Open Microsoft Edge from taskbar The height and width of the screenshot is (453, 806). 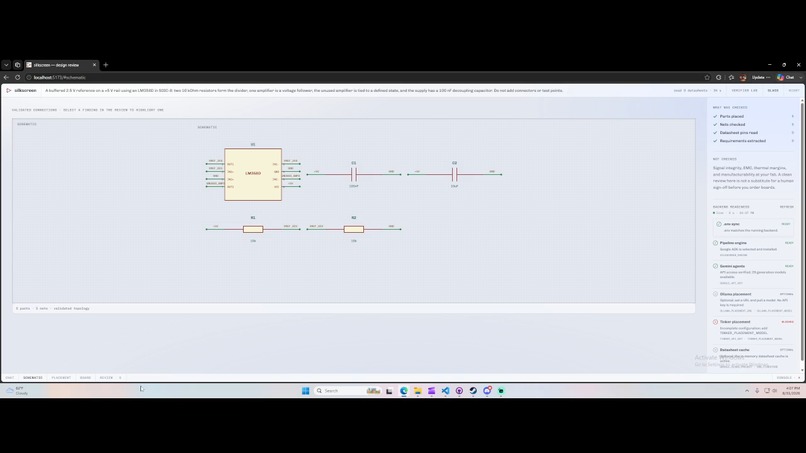404,391
